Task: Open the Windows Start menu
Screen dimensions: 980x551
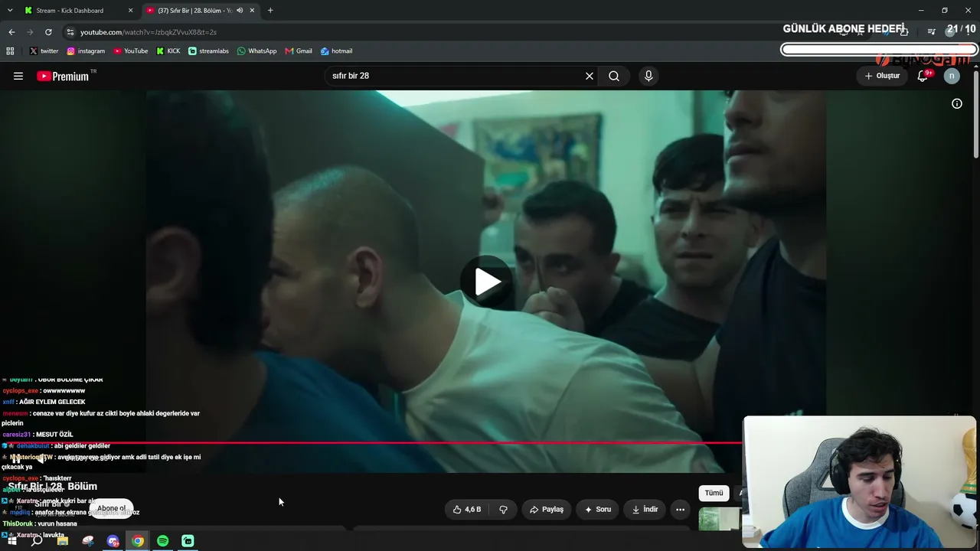Action: (x=11, y=541)
